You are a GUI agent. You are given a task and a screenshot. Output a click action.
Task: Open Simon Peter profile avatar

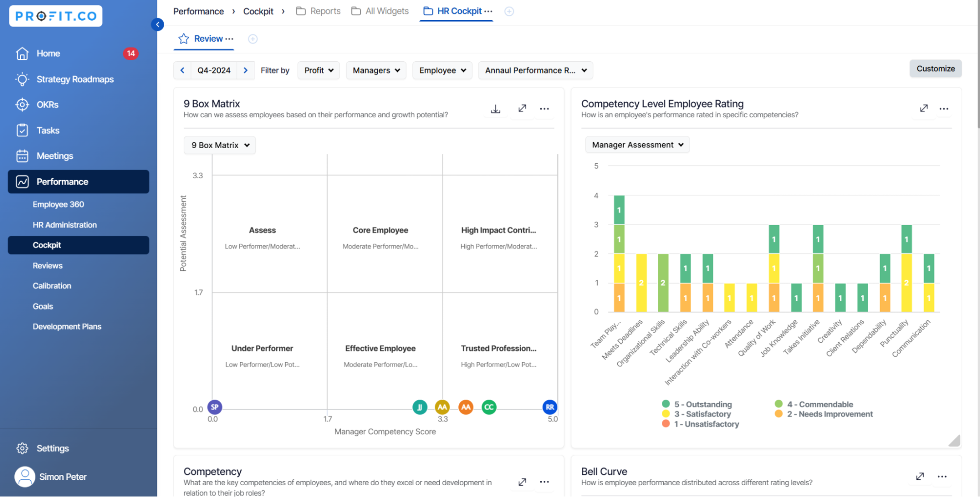25,476
